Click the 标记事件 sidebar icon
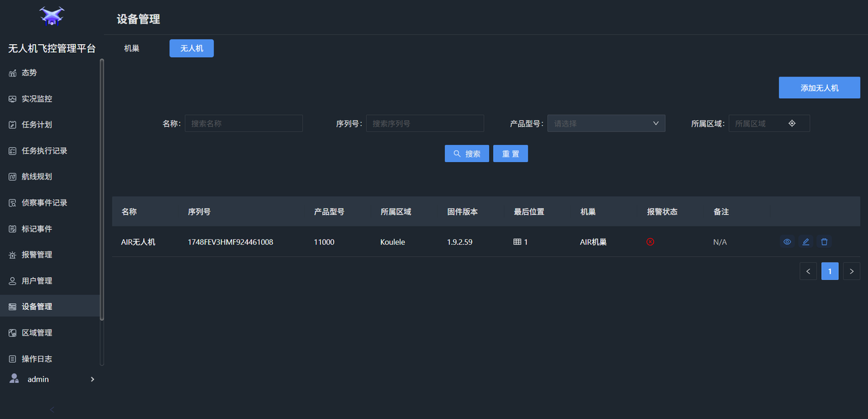Viewport: 868px width, 419px height. point(12,229)
